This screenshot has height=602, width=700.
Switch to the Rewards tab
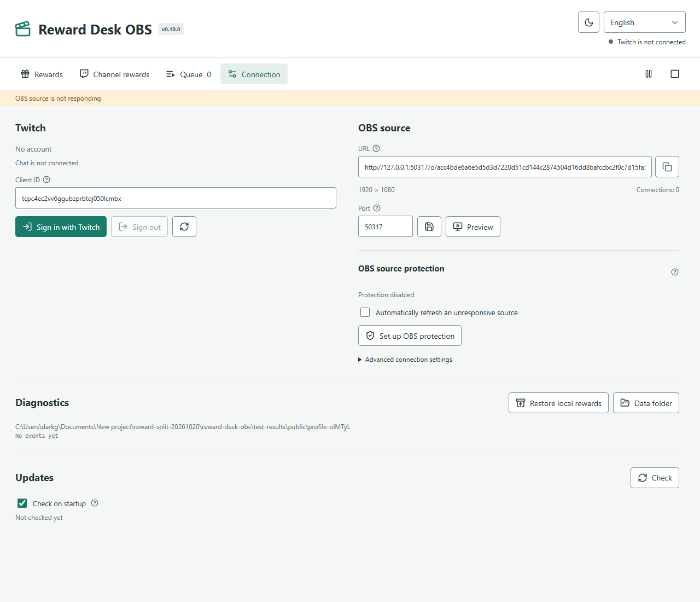pyautogui.click(x=42, y=74)
